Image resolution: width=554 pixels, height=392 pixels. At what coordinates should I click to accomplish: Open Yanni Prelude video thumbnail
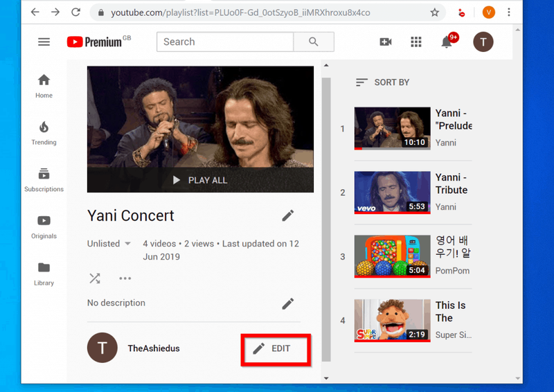tap(392, 128)
